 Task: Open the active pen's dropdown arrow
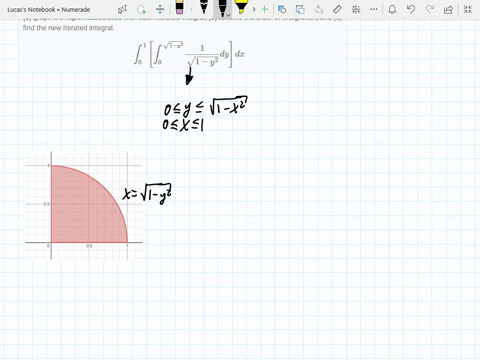pyautogui.click(x=228, y=15)
